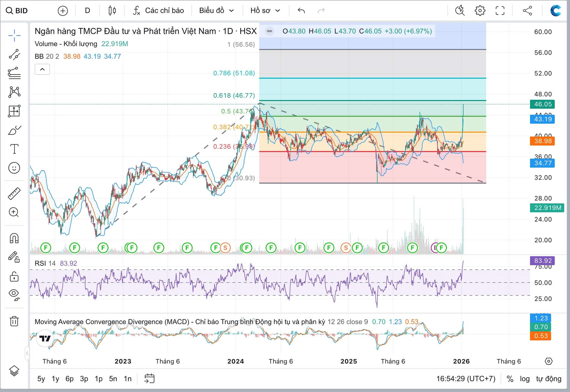Collapse the indicator legend chevron
The image size is (570, 392).
click(42, 69)
